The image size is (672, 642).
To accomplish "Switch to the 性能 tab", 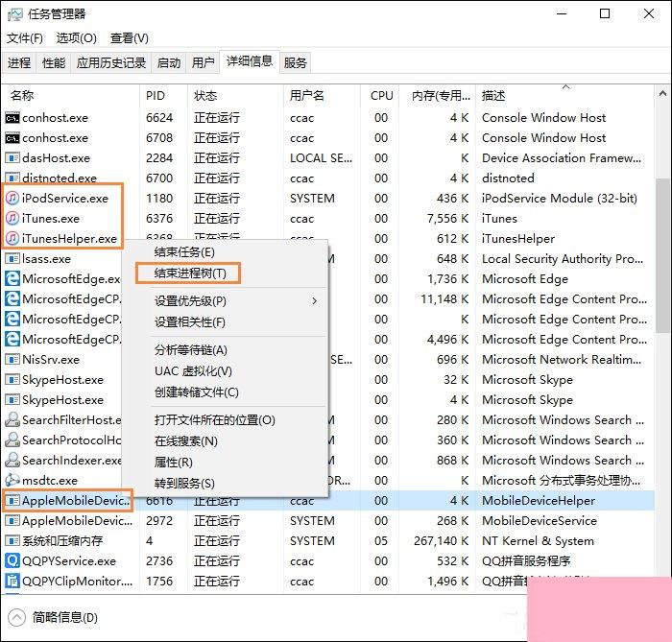I will pyautogui.click(x=54, y=63).
